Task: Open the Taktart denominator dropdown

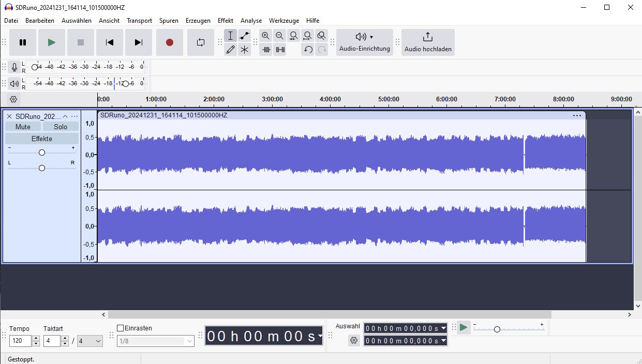Action: pyautogui.click(x=89, y=341)
